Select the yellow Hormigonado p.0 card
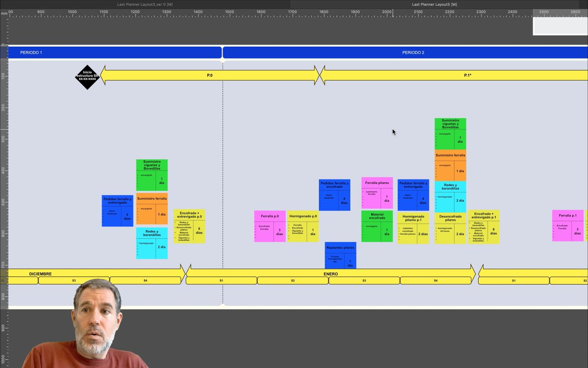 [x=303, y=226]
